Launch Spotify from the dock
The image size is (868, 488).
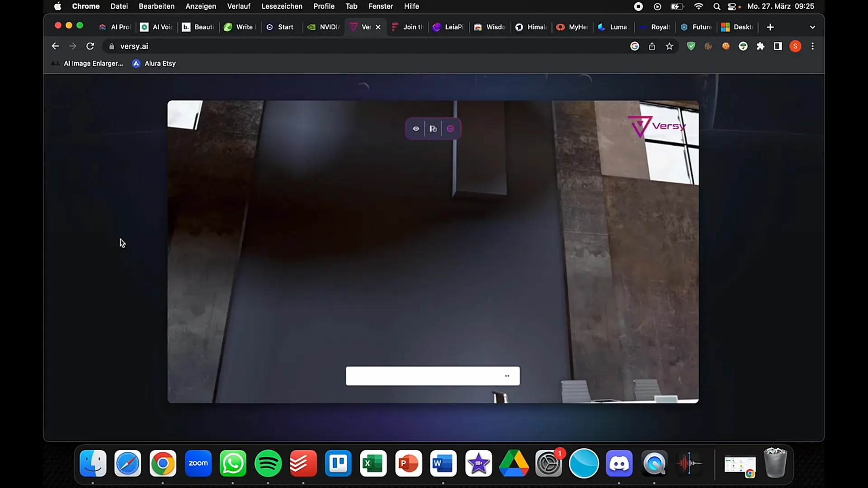tap(268, 464)
